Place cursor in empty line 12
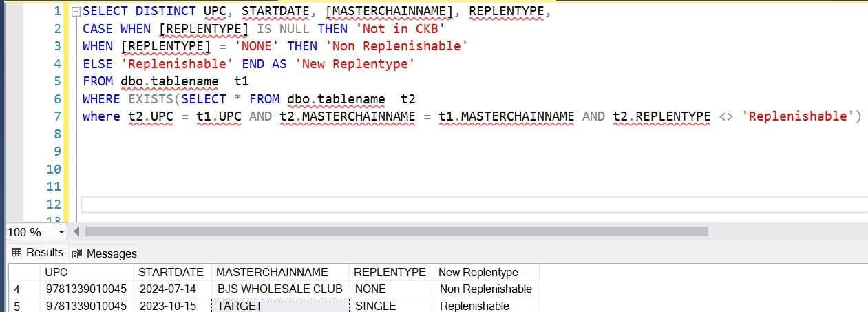The height and width of the screenshot is (312, 868). pyautogui.click(x=474, y=205)
